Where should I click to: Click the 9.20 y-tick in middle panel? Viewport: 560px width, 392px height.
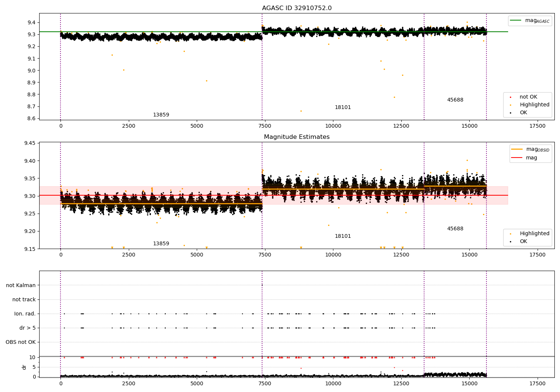pos(30,231)
